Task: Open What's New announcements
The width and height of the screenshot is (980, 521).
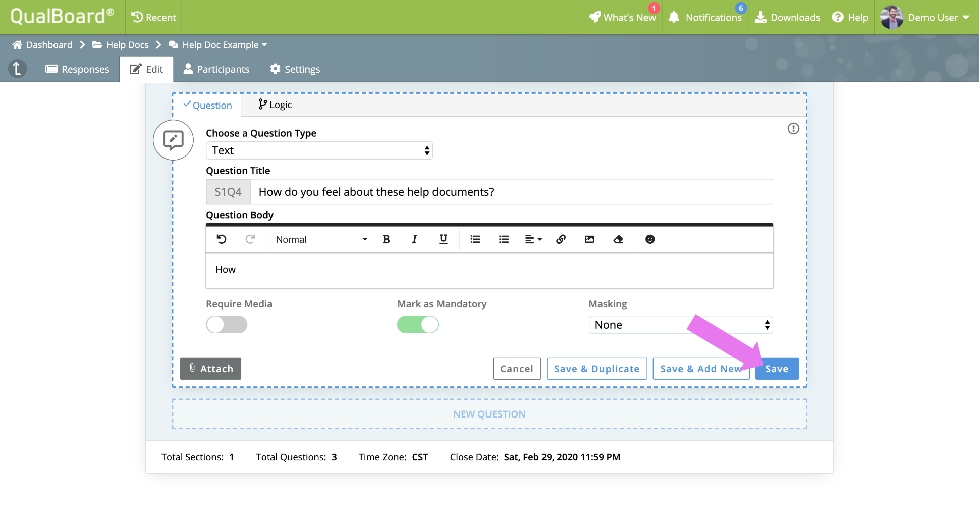Action: (622, 17)
